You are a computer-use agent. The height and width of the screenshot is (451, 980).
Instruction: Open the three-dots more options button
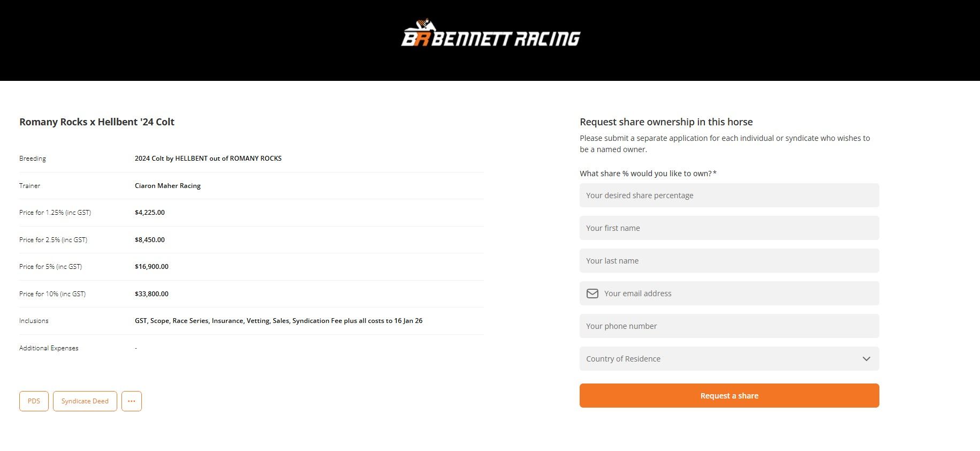pos(132,401)
